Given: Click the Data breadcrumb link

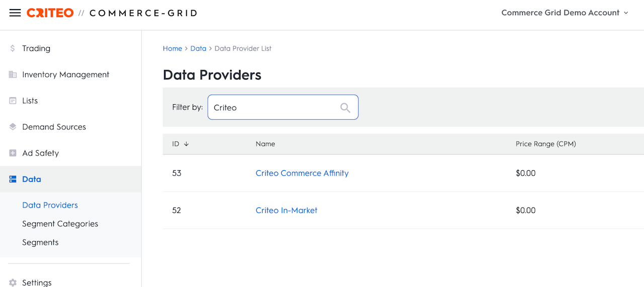Looking at the screenshot, I should 198,48.
